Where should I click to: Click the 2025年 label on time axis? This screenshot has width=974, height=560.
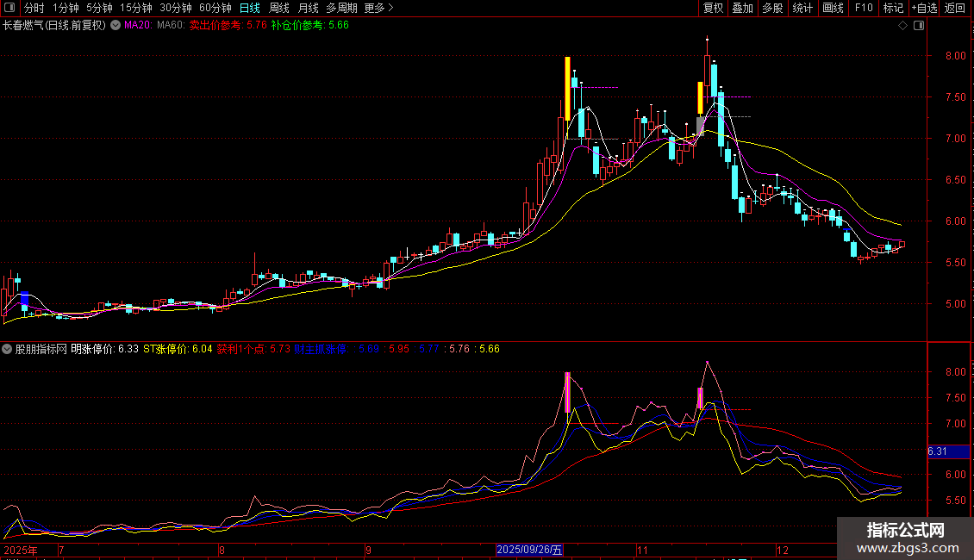tap(21, 550)
